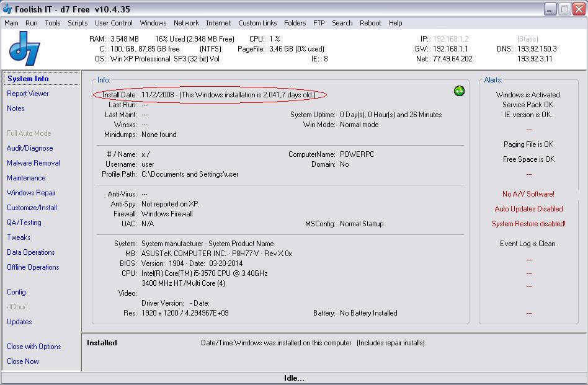588x385 pixels.
Task: Click the d7 logo image
Action: pyautogui.click(x=25, y=48)
